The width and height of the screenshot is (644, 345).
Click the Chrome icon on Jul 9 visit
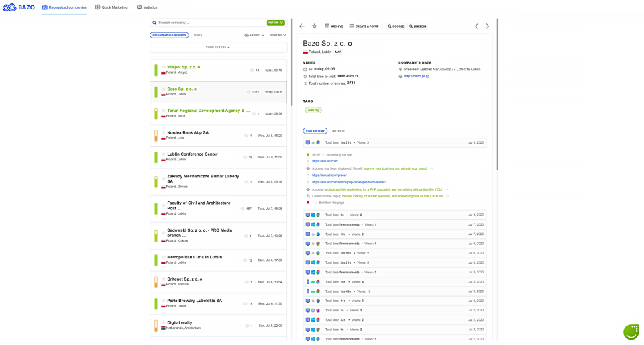(x=318, y=142)
